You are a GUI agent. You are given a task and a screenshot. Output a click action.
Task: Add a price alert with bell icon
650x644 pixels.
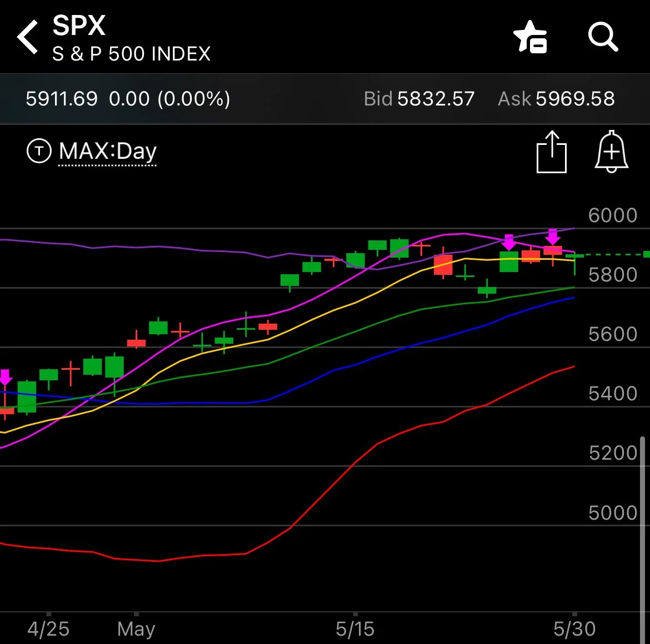coord(612,152)
